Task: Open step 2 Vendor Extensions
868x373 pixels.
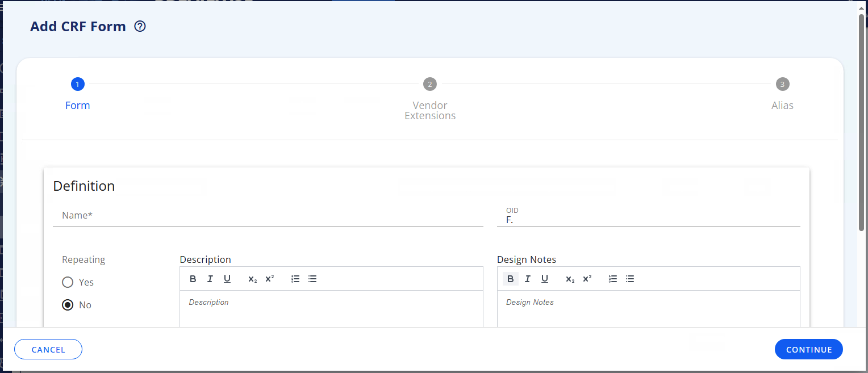Action: (430, 84)
